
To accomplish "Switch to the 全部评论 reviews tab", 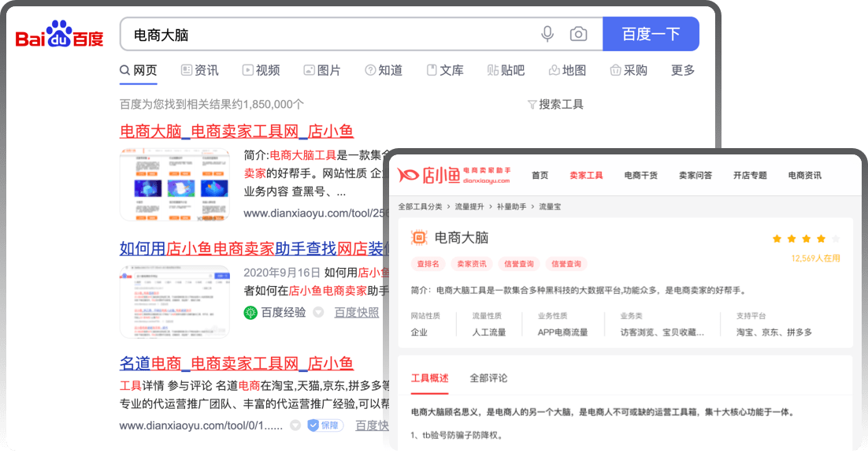I will pos(488,377).
